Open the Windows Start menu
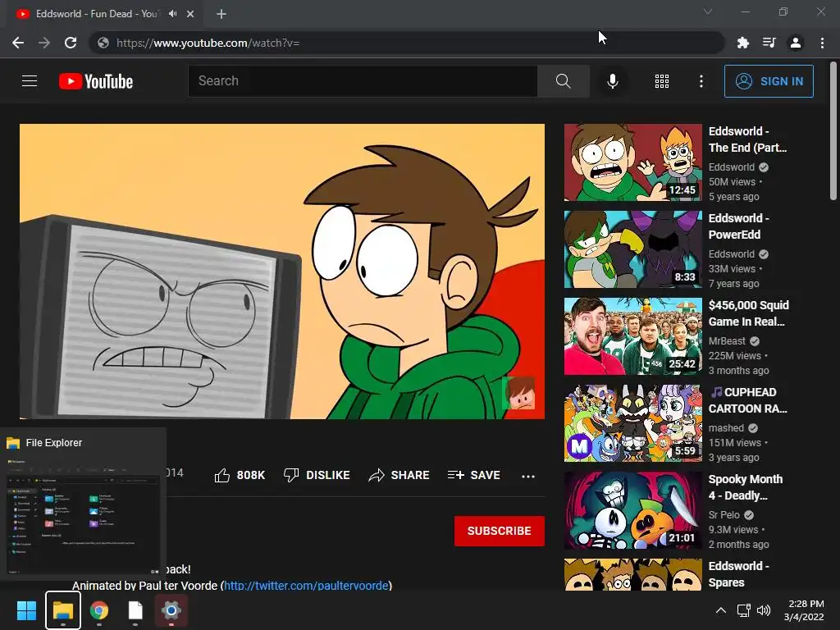840x630 pixels. (26, 610)
